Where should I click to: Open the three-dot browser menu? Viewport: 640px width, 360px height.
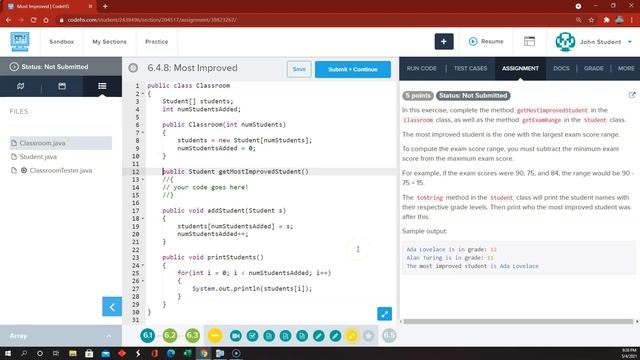coord(632,20)
